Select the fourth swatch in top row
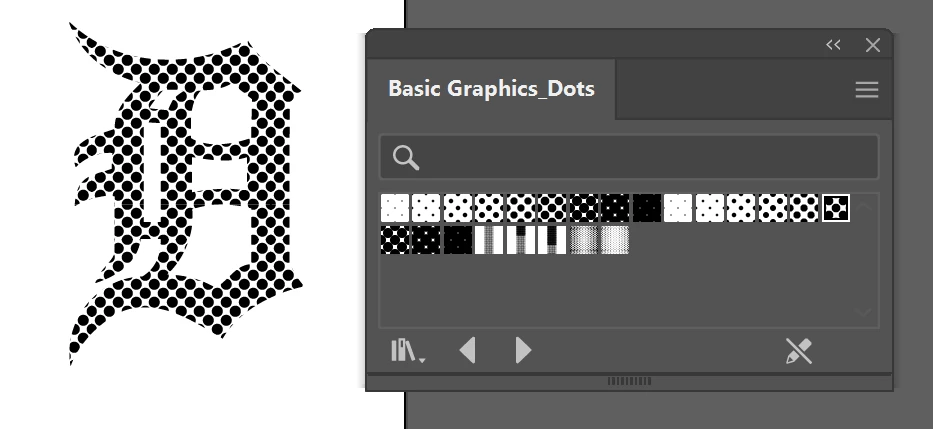 point(490,208)
